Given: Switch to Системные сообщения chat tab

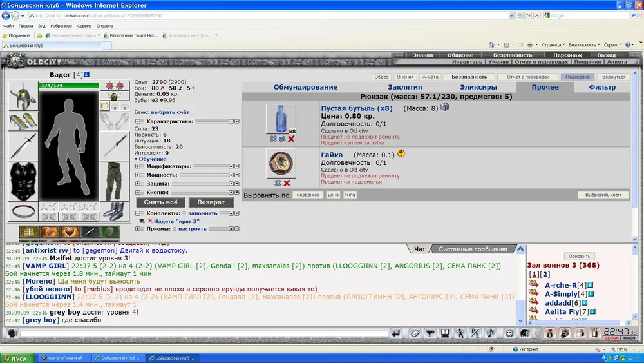Looking at the screenshot, I should click(x=473, y=249).
